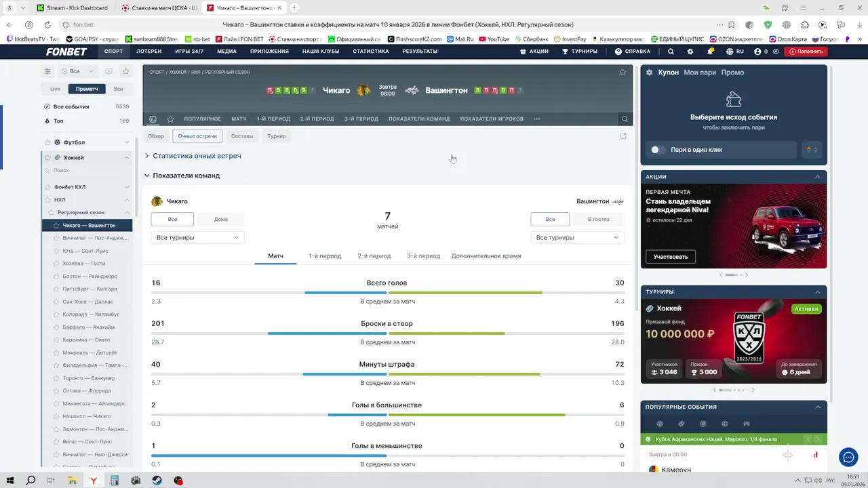The image size is (868, 488).
Task: Select the Live filter
Action: [55, 89]
